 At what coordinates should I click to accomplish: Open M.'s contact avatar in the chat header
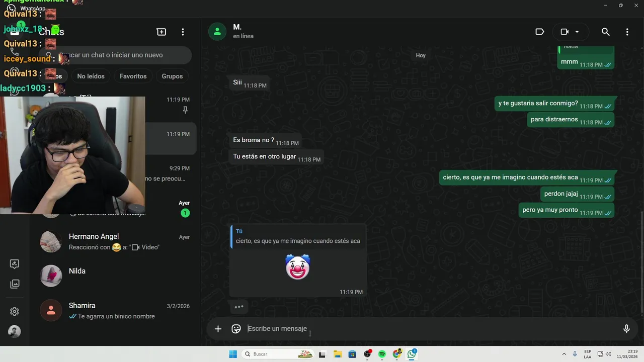pos(217,31)
